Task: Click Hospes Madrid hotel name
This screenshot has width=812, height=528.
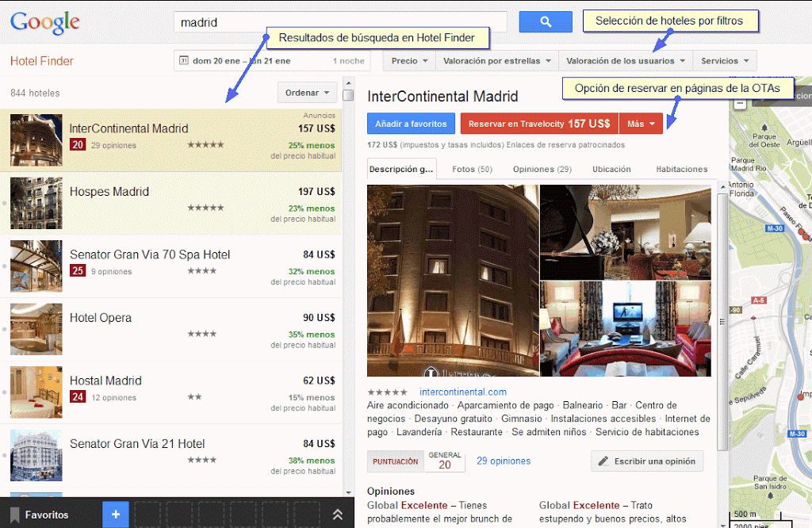Action: (x=109, y=192)
